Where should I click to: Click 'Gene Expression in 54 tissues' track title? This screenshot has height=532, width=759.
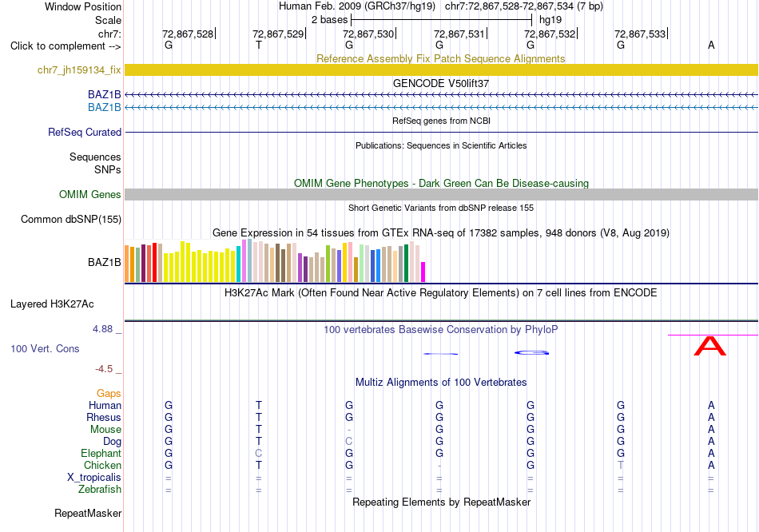pyautogui.click(x=441, y=232)
